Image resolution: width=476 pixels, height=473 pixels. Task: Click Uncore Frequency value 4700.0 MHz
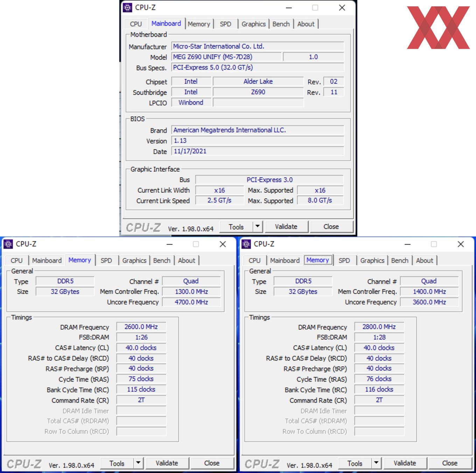click(x=191, y=302)
